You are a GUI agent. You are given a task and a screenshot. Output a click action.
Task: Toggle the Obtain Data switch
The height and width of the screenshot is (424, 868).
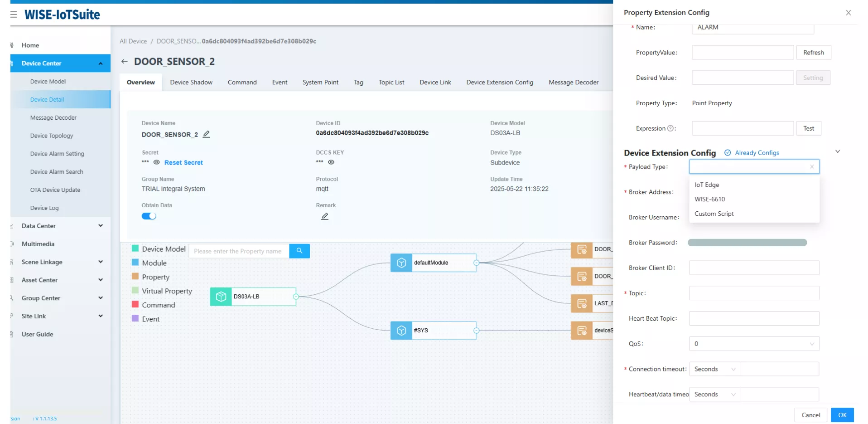(149, 216)
